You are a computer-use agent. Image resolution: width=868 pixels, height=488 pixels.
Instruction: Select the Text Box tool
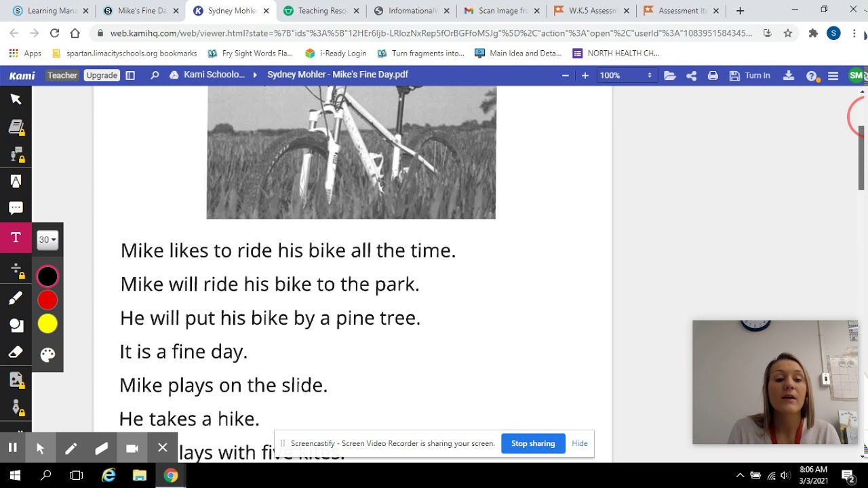tap(16, 238)
